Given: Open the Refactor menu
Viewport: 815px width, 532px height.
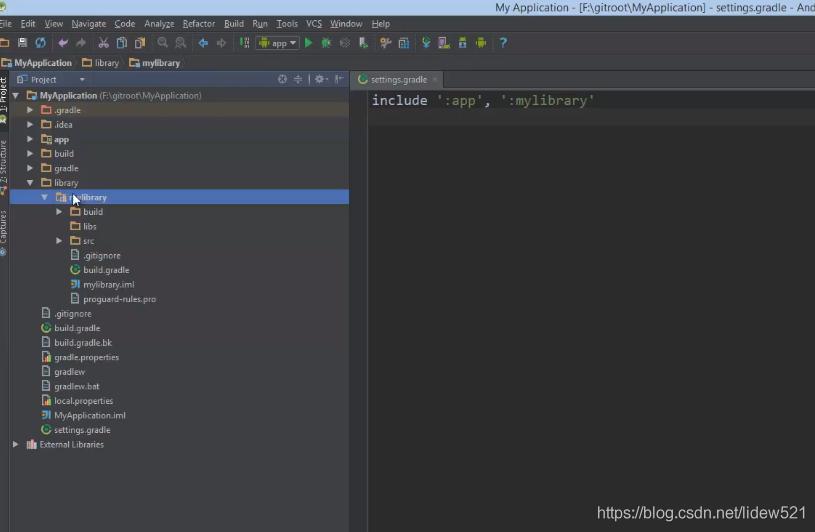Looking at the screenshot, I should coord(199,24).
